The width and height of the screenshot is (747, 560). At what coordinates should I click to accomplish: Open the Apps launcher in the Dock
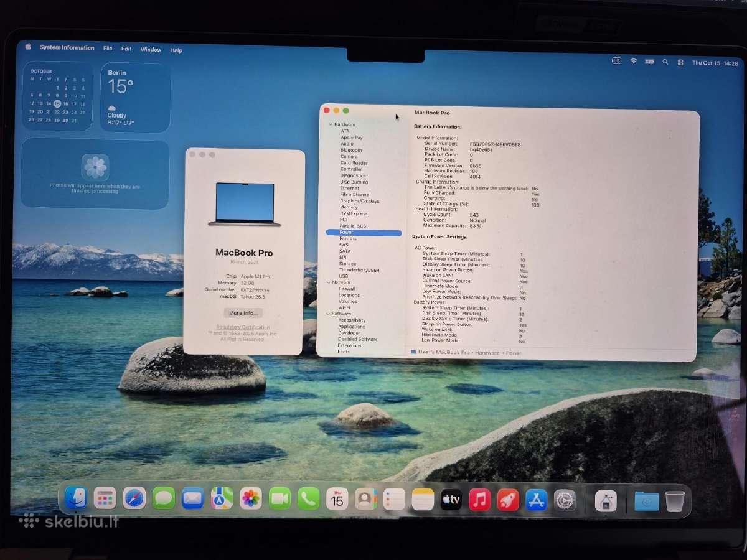[105, 498]
